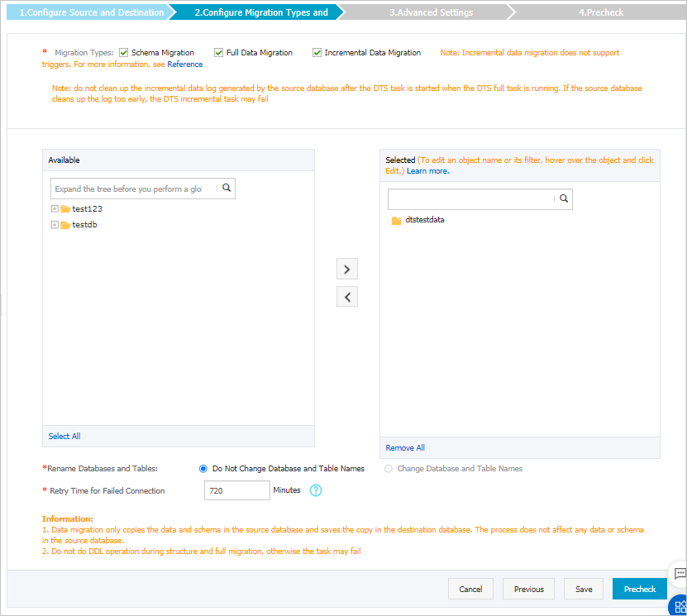Click the Precheck button
687x616 pixels.
(x=639, y=589)
